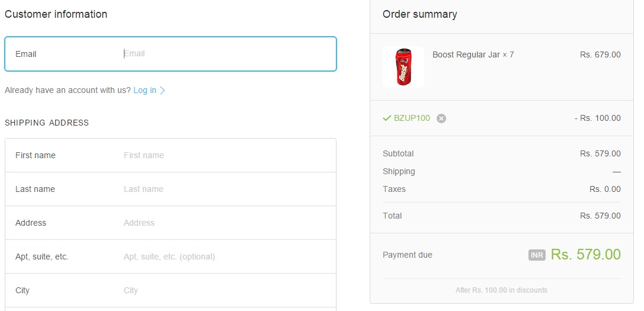644x311 pixels.
Task: Select the Last name text box
Action: tap(225, 189)
